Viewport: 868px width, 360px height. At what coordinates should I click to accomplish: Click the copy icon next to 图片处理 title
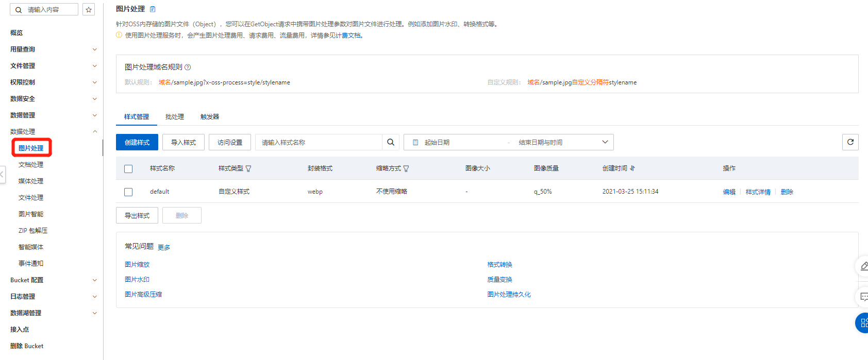coord(153,9)
